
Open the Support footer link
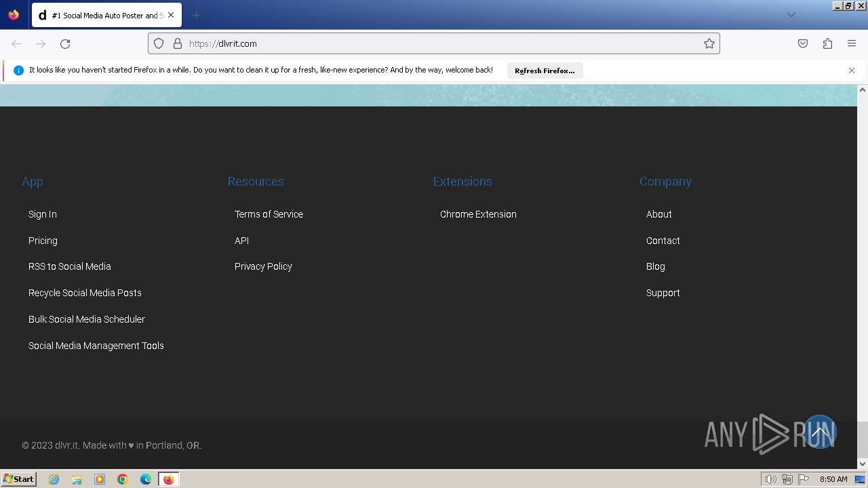[663, 293]
